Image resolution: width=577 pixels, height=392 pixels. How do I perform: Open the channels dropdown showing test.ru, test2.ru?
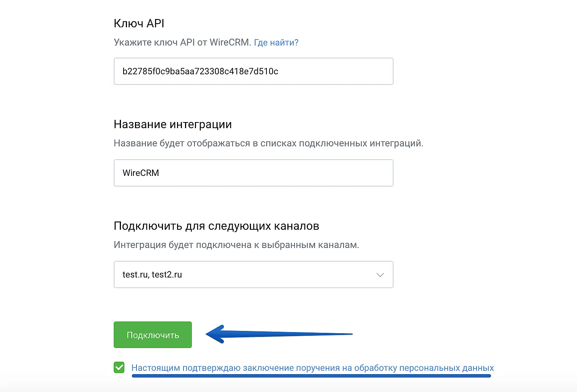pyautogui.click(x=253, y=274)
